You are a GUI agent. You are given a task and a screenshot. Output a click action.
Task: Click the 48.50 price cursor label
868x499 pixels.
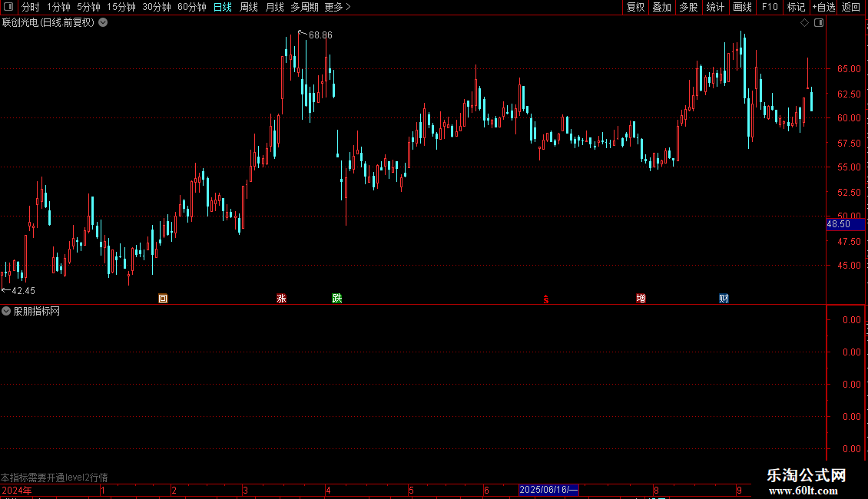coord(845,224)
